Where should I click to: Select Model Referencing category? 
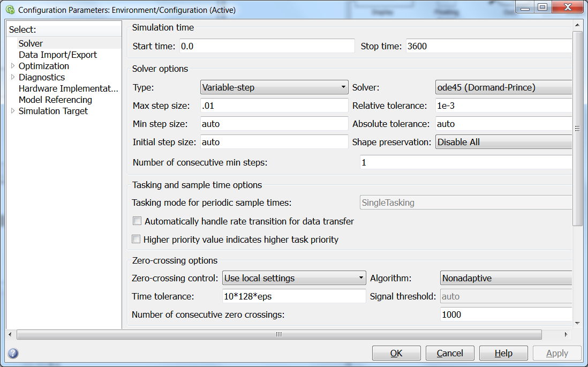[55, 100]
